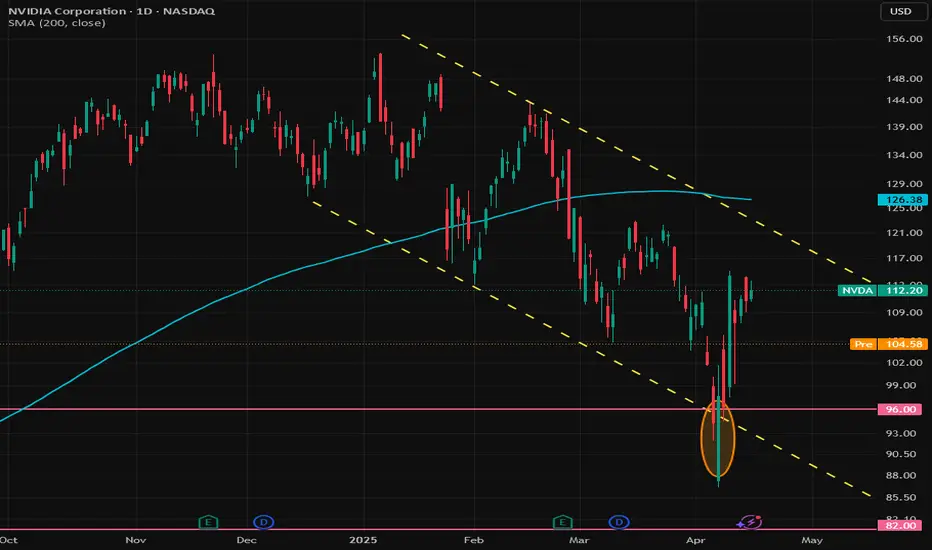
Task: Click the May label on time axis
Action: (x=812, y=540)
